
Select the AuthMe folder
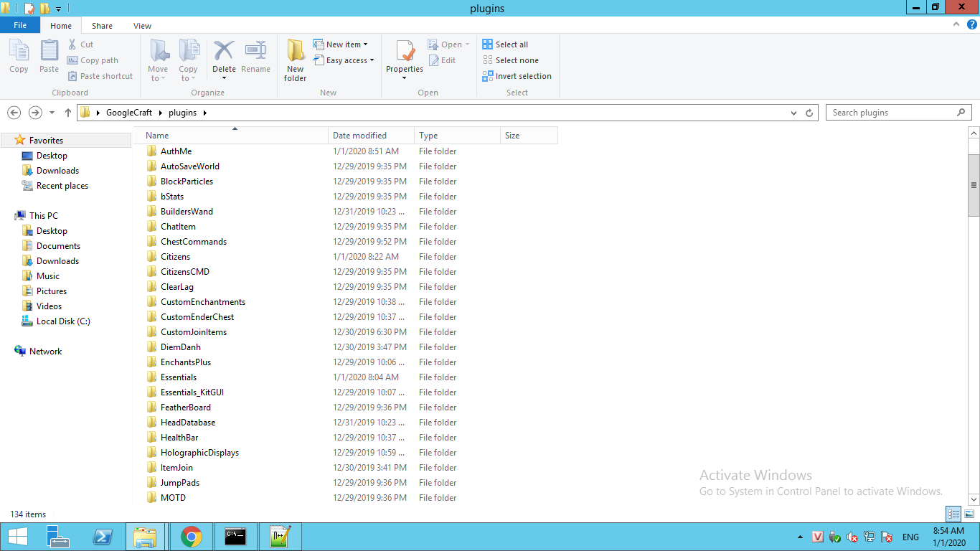[176, 151]
